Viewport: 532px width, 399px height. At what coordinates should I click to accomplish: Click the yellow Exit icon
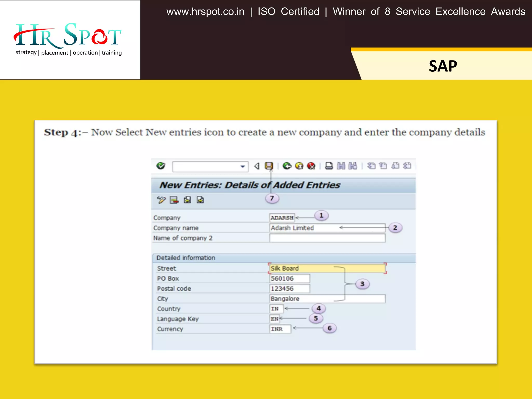coord(299,166)
